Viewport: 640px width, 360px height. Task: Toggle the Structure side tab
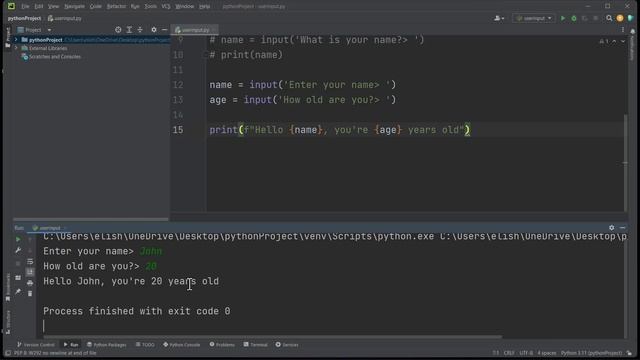coord(8,322)
